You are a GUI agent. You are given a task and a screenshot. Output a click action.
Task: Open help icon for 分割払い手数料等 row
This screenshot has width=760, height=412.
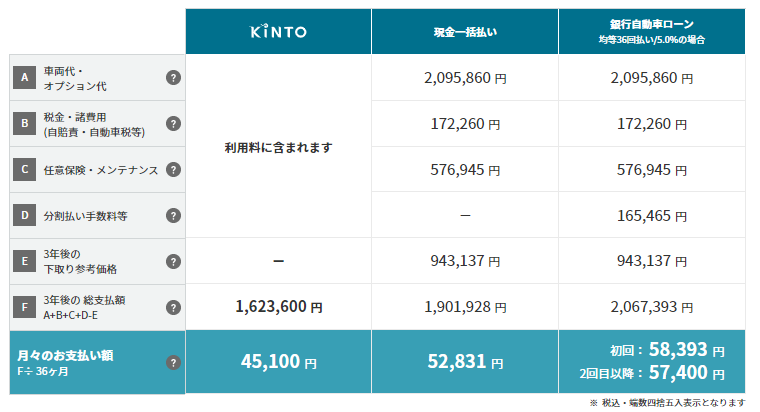click(x=173, y=216)
